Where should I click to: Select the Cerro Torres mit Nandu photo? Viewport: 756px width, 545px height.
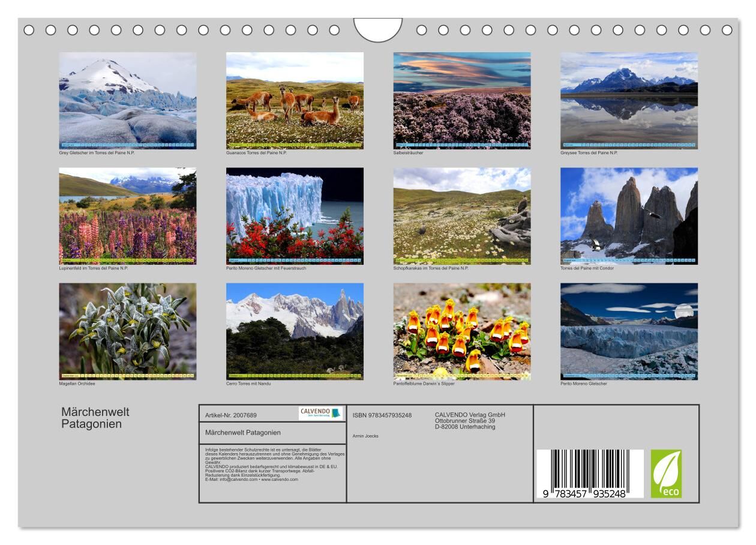click(x=295, y=331)
